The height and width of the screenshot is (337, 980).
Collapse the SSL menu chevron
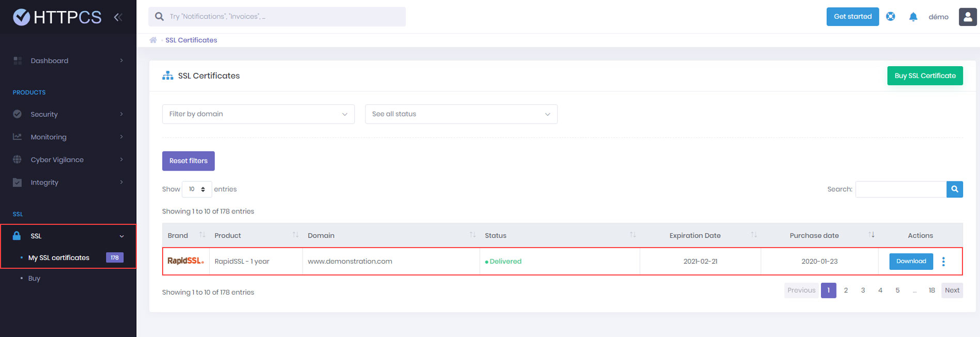coord(122,236)
